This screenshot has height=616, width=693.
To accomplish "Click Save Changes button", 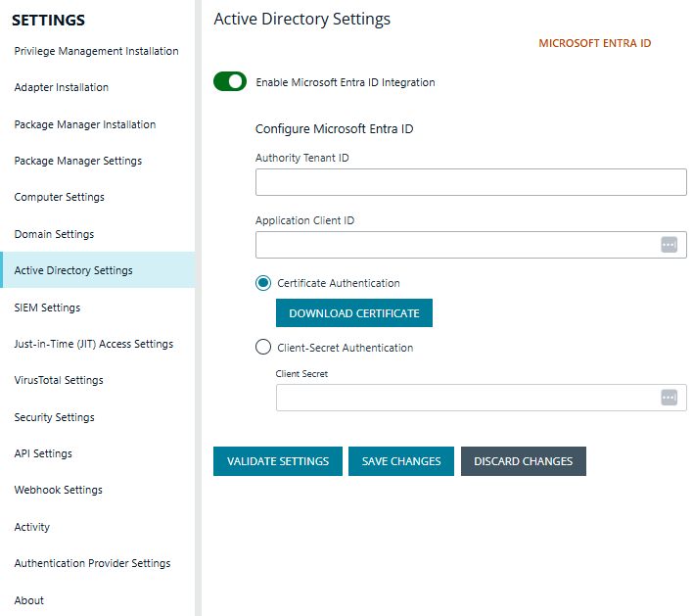I will tap(401, 461).
